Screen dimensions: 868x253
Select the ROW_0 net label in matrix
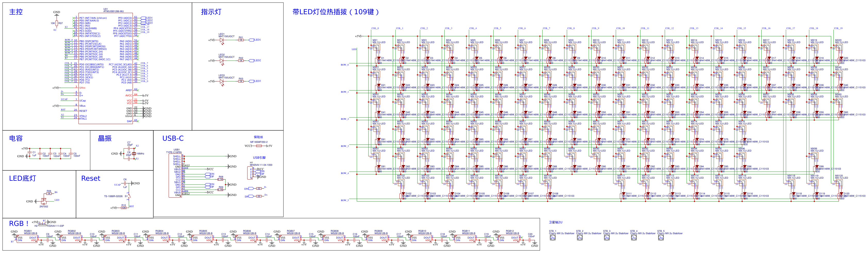(344, 65)
